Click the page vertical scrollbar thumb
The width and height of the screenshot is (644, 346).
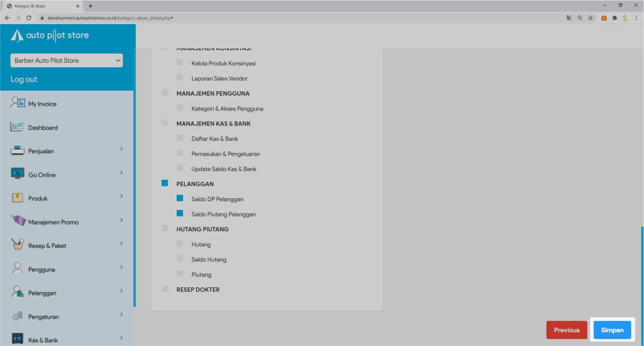[642, 282]
